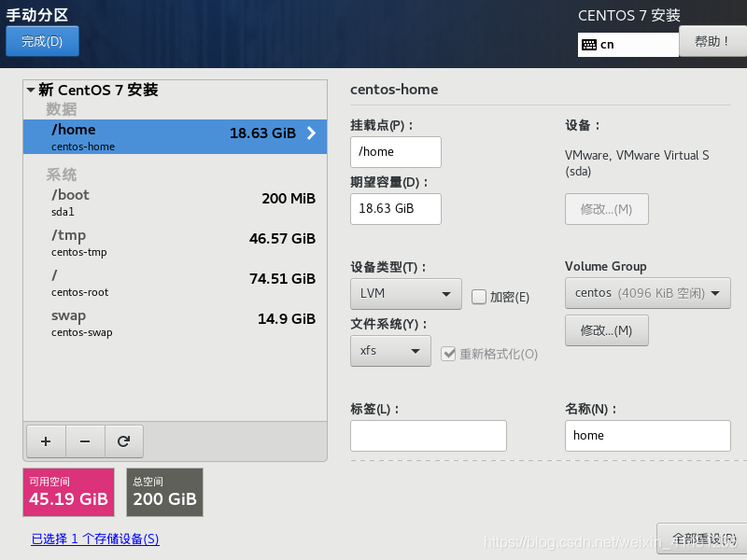Click the 可用空间 45.19 GiB pink box
The width and height of the screenshot is (747, 560).
click(x=68, y=493)
